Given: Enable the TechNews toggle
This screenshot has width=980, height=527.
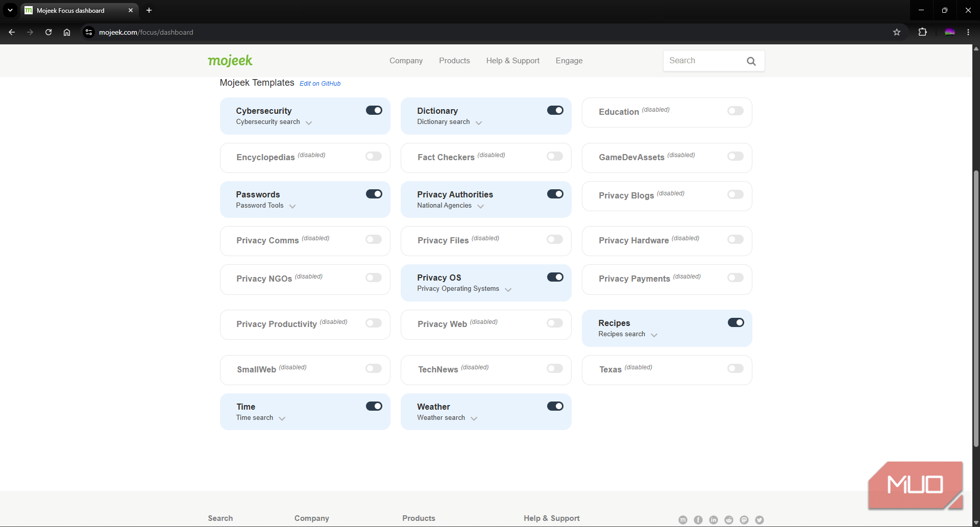Looking at the screenshot, I should (x=555, y=368).
